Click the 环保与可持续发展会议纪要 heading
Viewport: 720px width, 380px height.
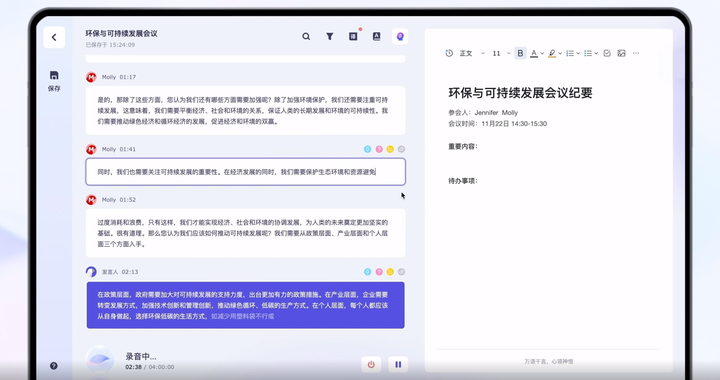[x=520, y=93]
